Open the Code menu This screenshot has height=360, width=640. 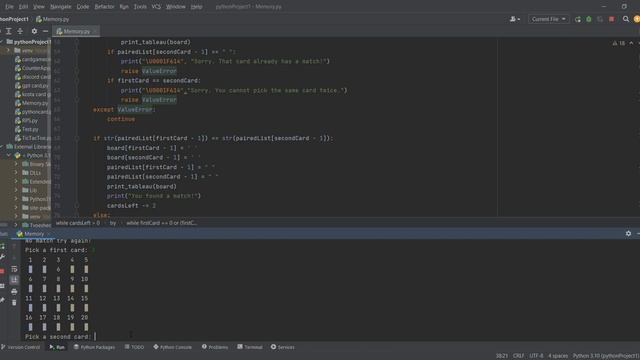[83, 7]
